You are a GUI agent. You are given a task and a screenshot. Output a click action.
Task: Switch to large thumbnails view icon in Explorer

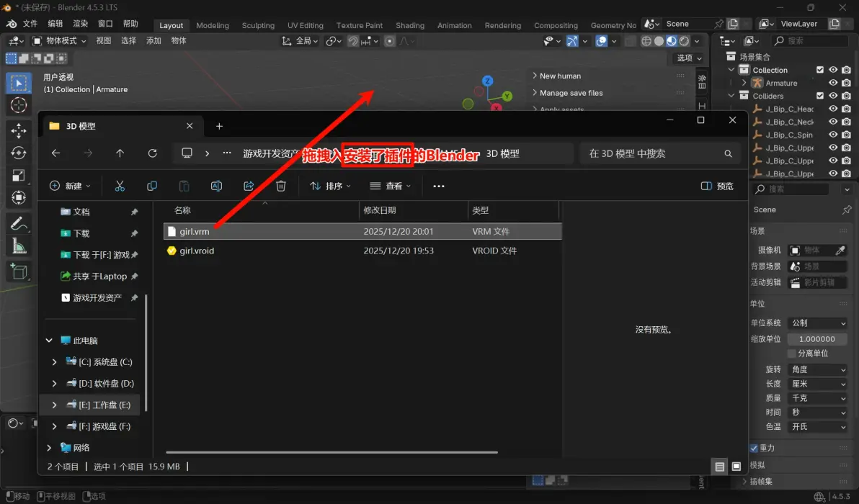[736, 467]
